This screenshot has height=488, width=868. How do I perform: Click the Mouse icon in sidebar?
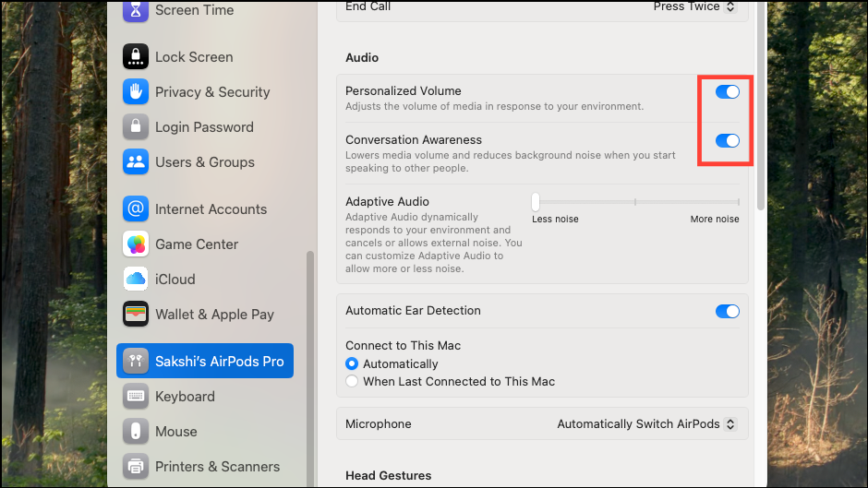[x=136, y=432]
